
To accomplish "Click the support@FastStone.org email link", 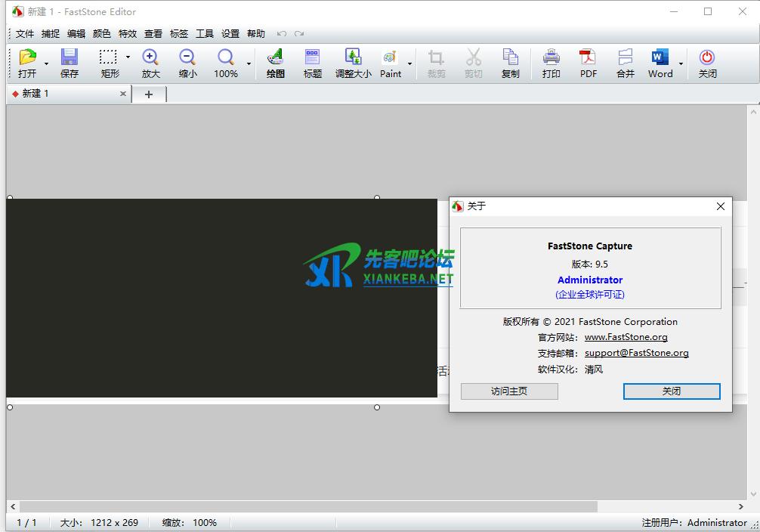I will 636,353.
